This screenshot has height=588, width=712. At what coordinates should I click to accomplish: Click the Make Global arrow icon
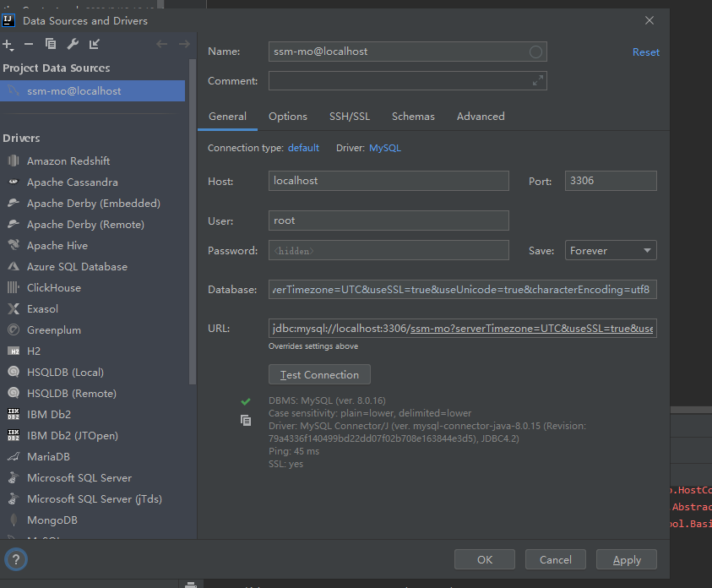click(x=94, y=44)
